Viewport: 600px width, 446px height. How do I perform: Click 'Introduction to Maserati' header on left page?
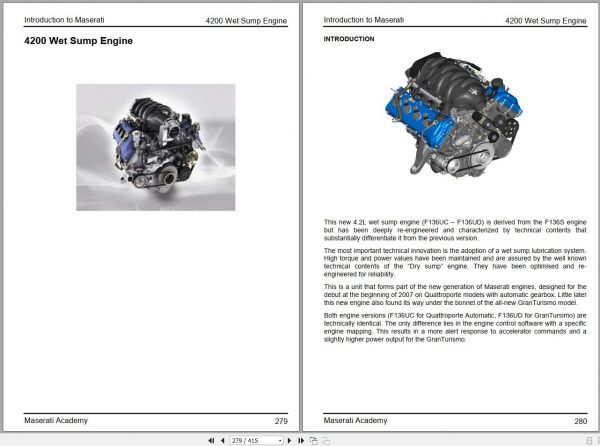(x=64, y=20)
